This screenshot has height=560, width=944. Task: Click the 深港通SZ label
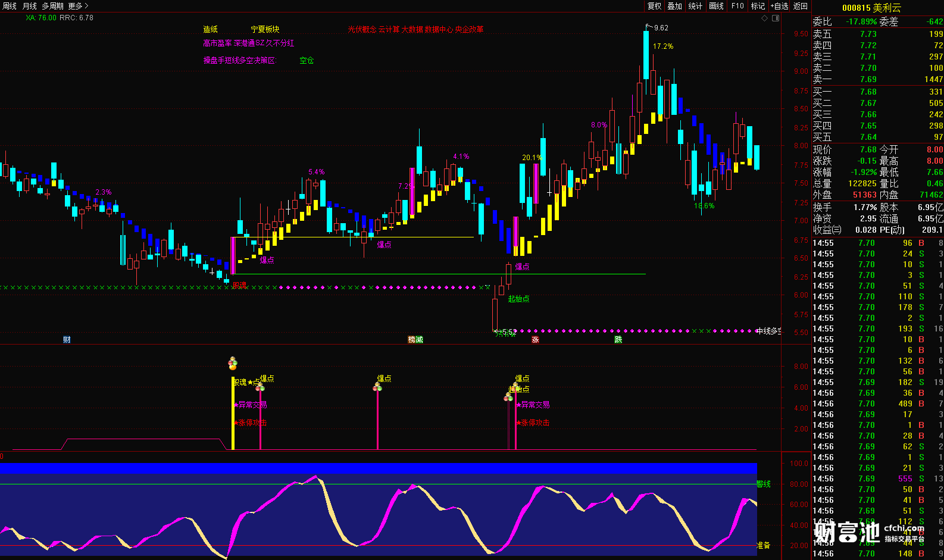pos(248,43)
